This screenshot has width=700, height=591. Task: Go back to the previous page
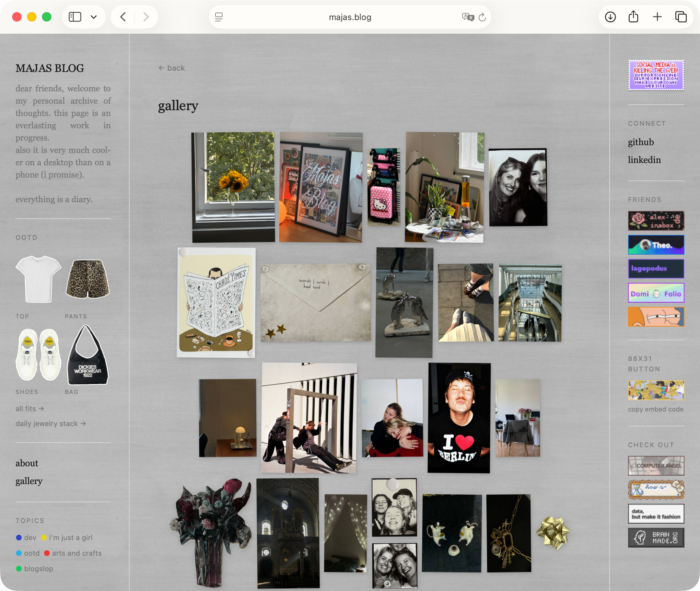123,17
